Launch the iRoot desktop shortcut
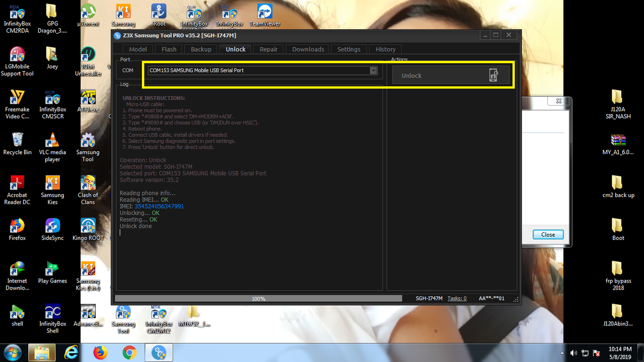Image resolution: width=644 pixels, height=362 pixels. pos(159,15)
